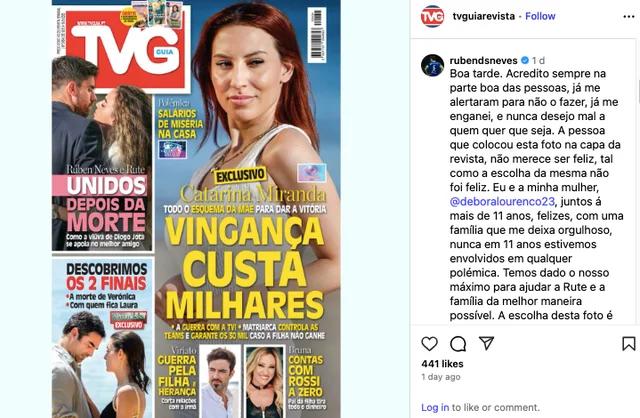Open the @deboralourenco23 mention
640x418 pixels.
coord(502,202)
